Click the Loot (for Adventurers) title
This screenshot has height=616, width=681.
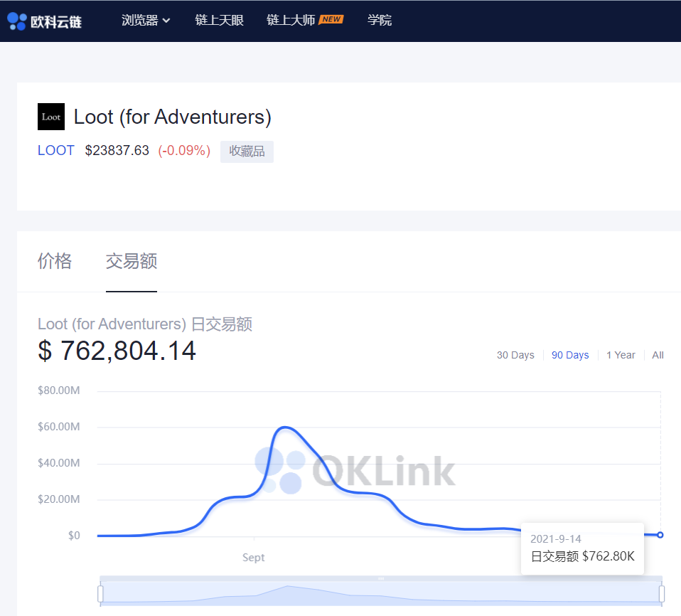173,117
